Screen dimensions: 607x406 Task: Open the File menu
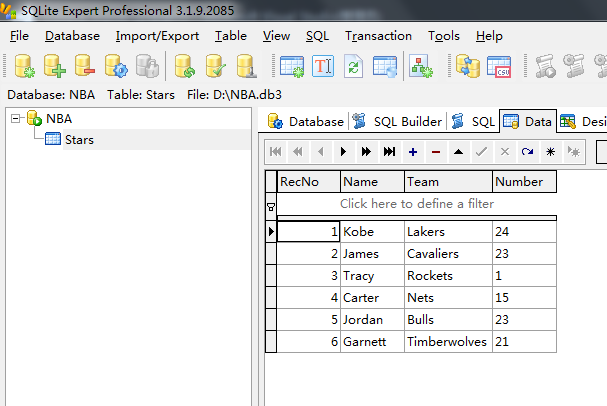pyautogui.click(x=19, y=36)
